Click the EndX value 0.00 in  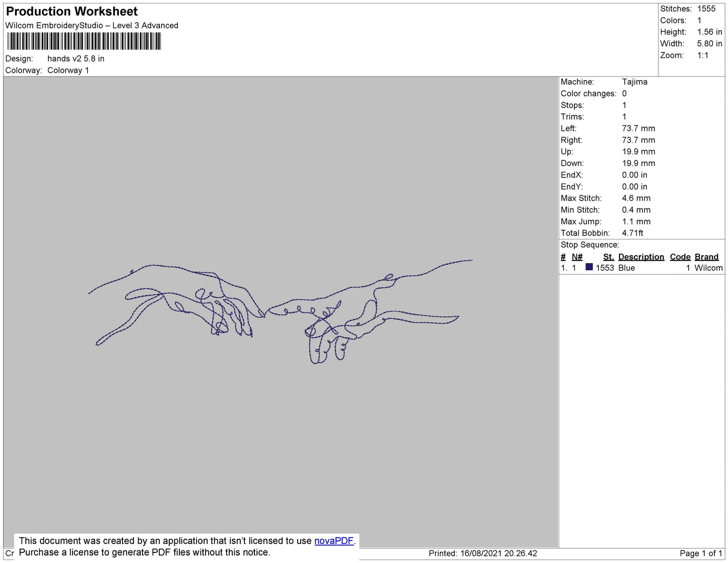point(635,175)
